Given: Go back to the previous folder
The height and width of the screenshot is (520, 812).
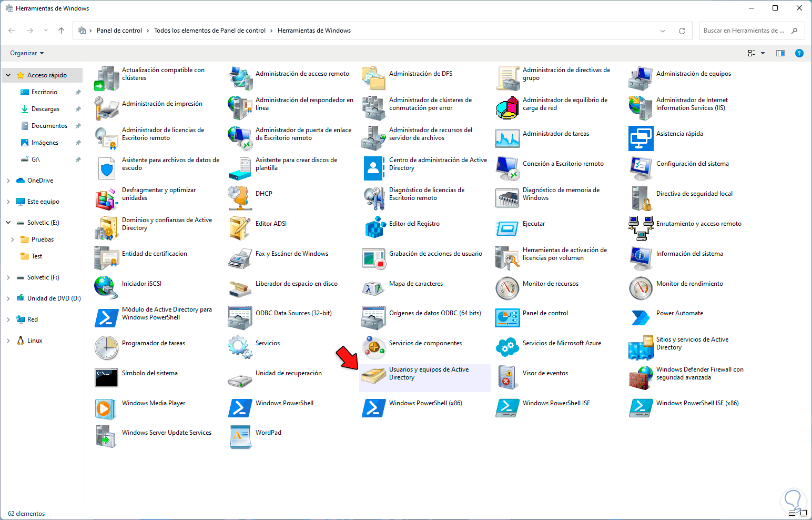Looking at the screenshot, I should point(12,31).
